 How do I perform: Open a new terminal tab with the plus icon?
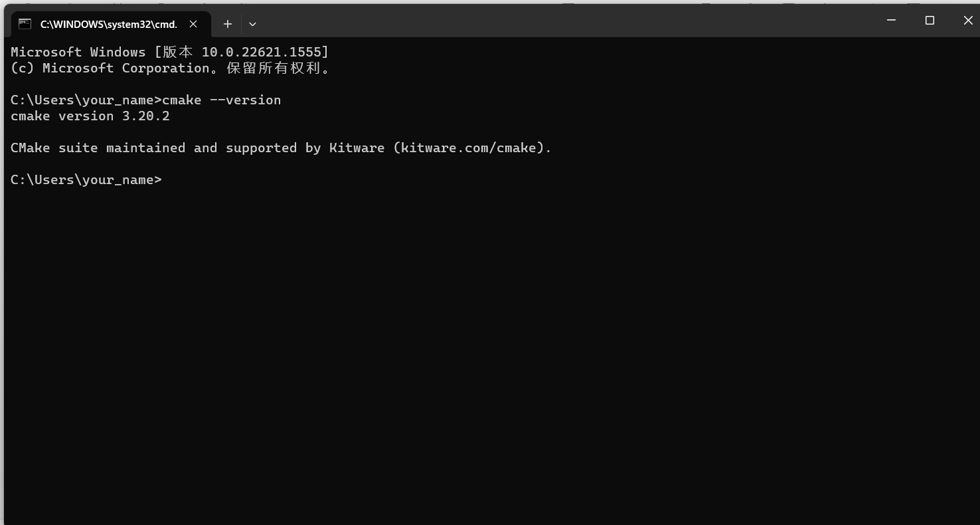tap(228, 24)
